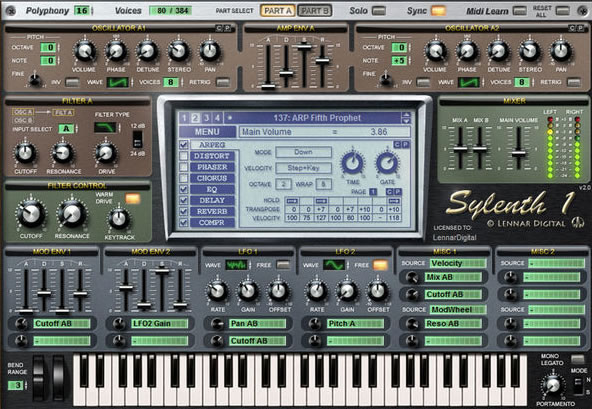Click Oscillator A1 Pan knob
The image size is (592, 409).
coord(210,51)
